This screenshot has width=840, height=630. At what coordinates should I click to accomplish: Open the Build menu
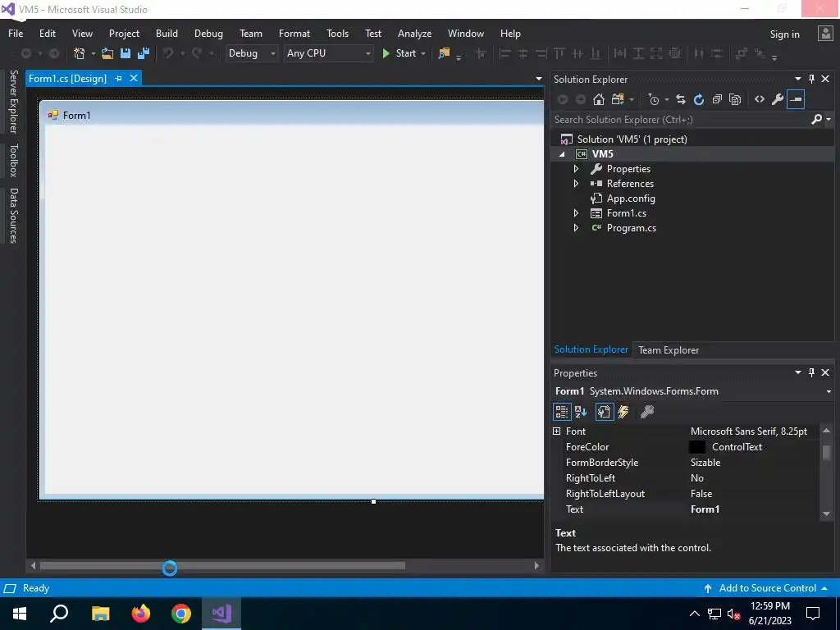coord(167,33)
